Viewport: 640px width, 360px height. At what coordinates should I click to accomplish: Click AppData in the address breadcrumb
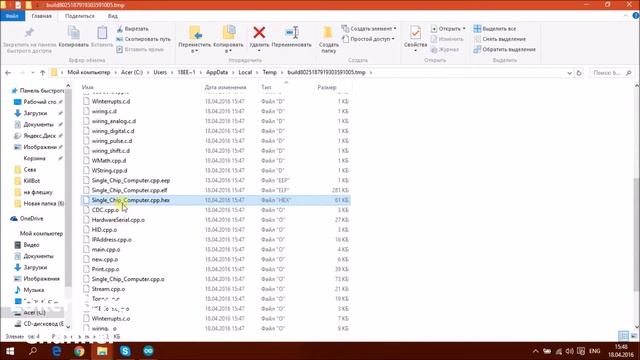(217, 72)
